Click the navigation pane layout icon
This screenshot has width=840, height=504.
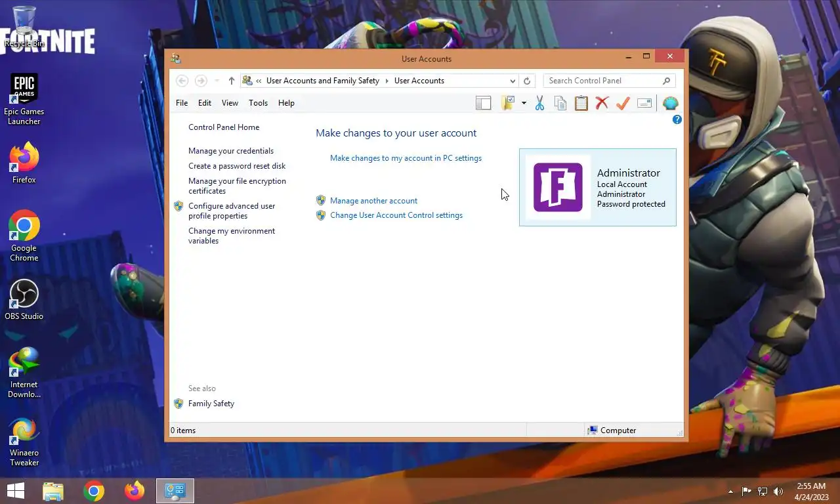(484, 103)
